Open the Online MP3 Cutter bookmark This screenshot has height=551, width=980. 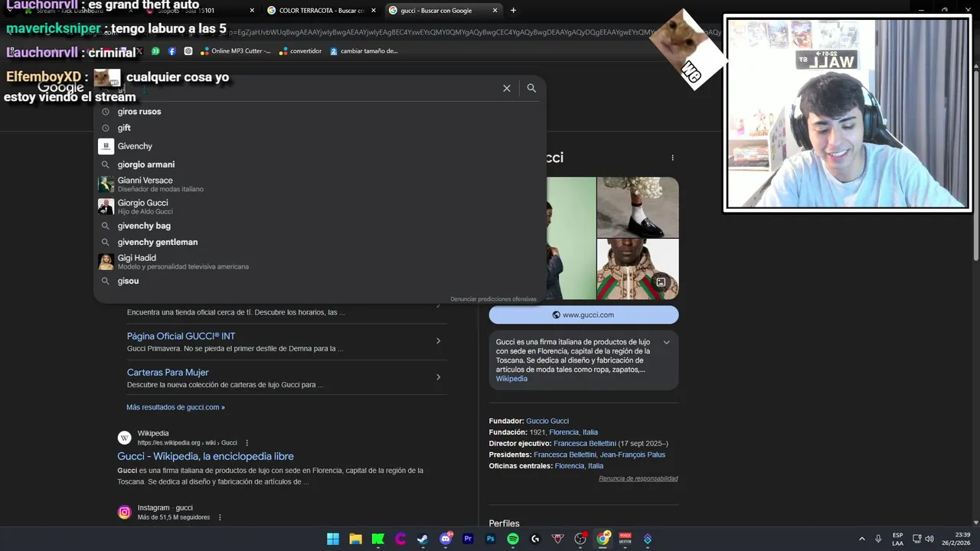[236, 51]
